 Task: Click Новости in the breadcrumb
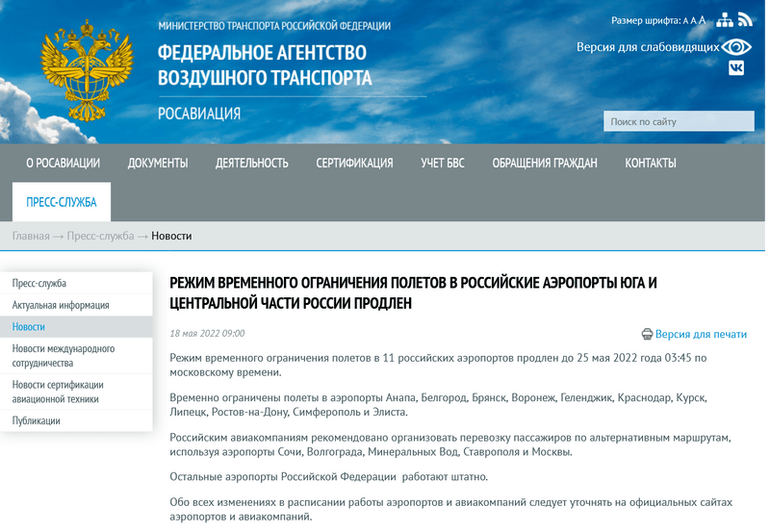(x=171, y=236)
